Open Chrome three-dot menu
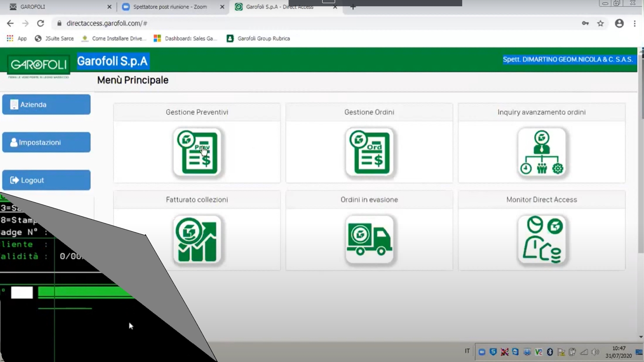Image resolution: width=644 pixels, height=362 pixels. 635,23
